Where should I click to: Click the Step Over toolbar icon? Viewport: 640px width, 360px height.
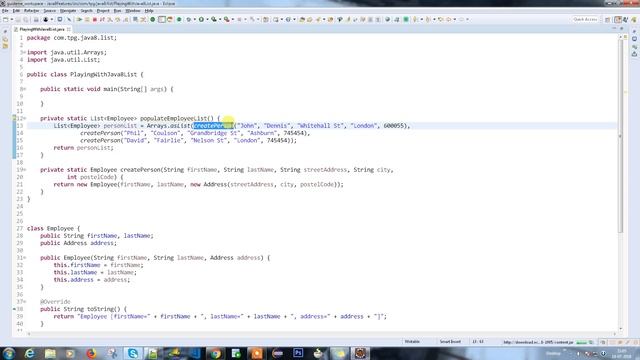pyautogui.click(x=118, y=20)
